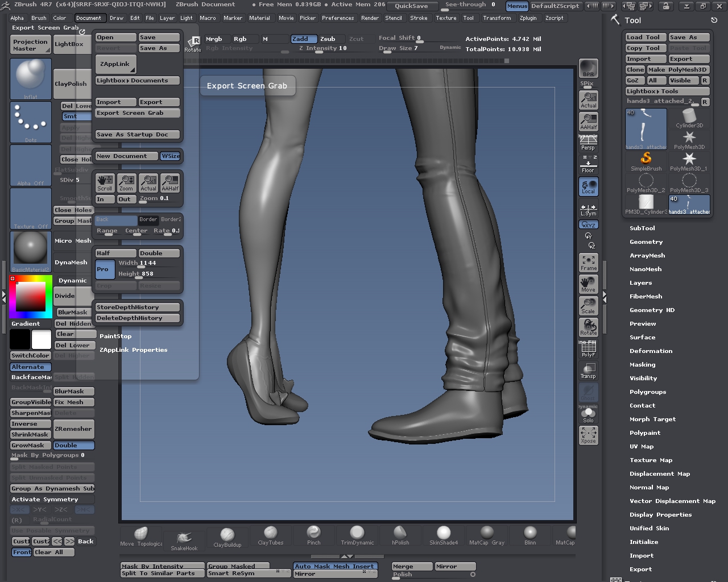Select the Actual size icon in right shelf
The width and height of the screenshot is (728, 582).
click(x=588, y=100)
